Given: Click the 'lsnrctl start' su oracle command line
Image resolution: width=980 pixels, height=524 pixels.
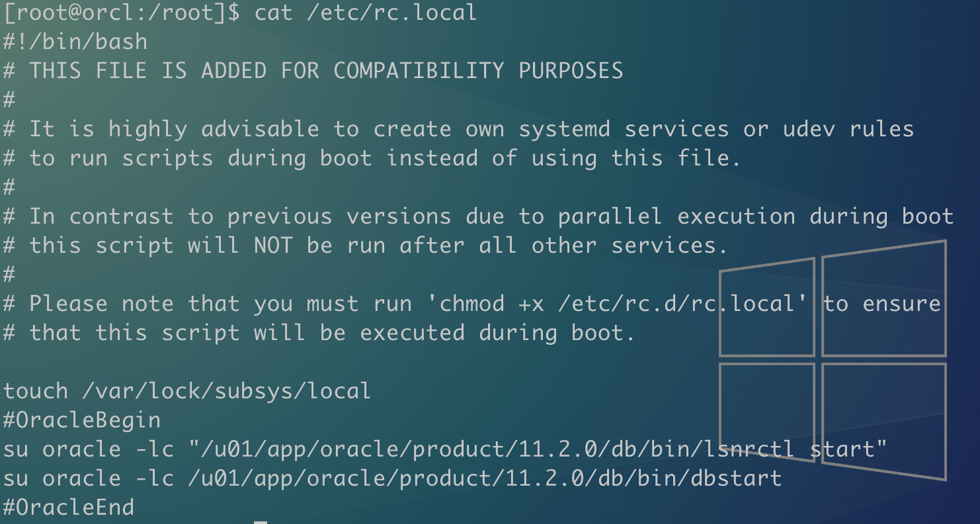Looking at the screenshot, I should click(x=445, y=449).
